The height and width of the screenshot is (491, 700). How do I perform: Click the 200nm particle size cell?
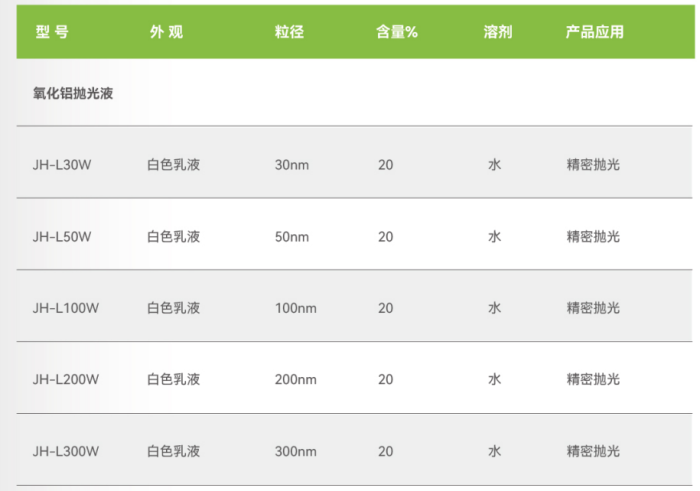click(x=295, y=379)
